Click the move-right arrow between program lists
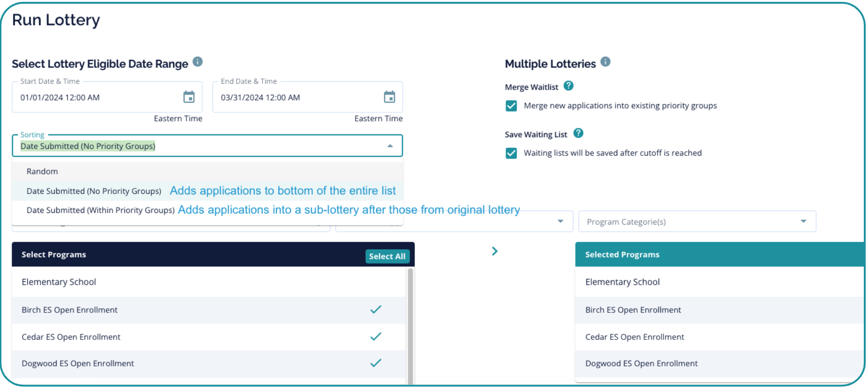 495,252
